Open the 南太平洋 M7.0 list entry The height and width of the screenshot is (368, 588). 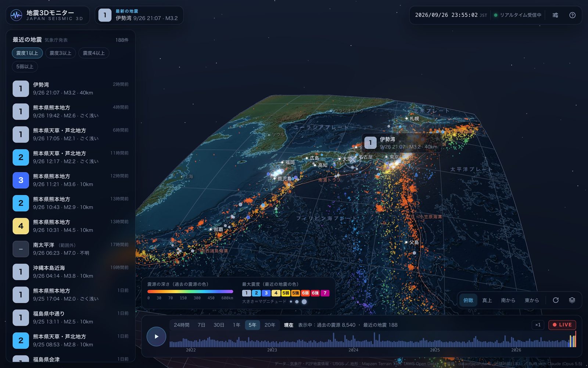tap(71, 249)
